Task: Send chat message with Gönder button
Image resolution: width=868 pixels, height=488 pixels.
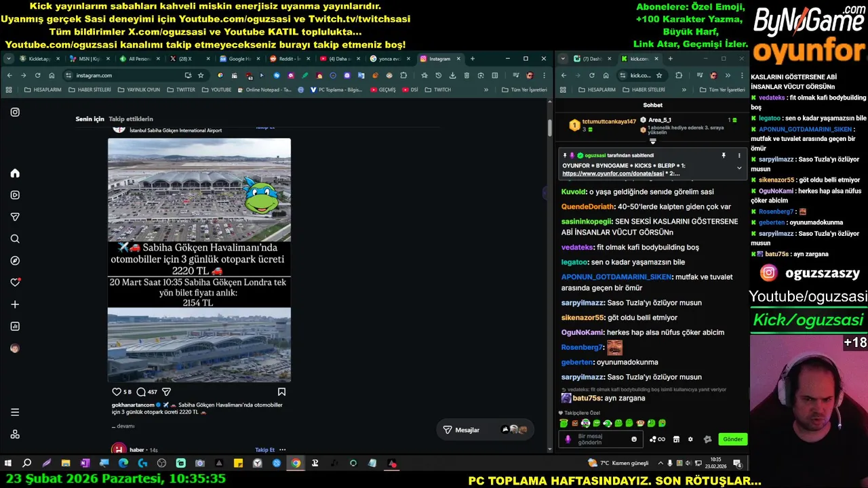Action: [x=732, y=439]
